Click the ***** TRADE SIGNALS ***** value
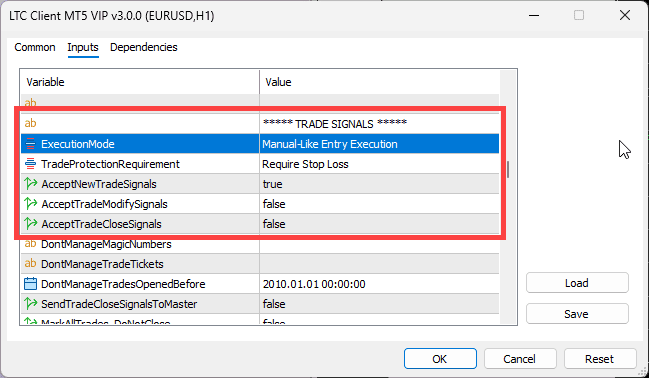Screen dimensions: 649x378 coord(335,124)
